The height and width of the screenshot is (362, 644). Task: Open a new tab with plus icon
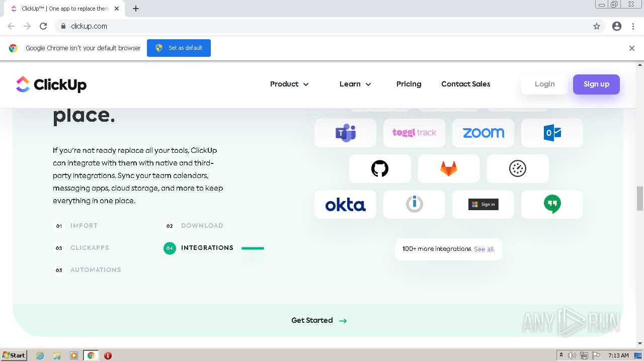(136, 9)
